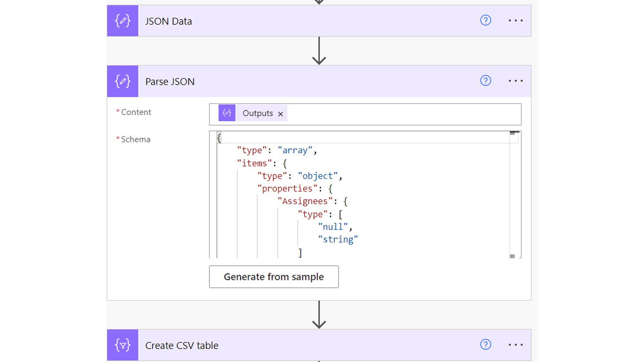The image size is (644, 362).
Task: Open help for Create CSV table
Action: pos(485,345)
